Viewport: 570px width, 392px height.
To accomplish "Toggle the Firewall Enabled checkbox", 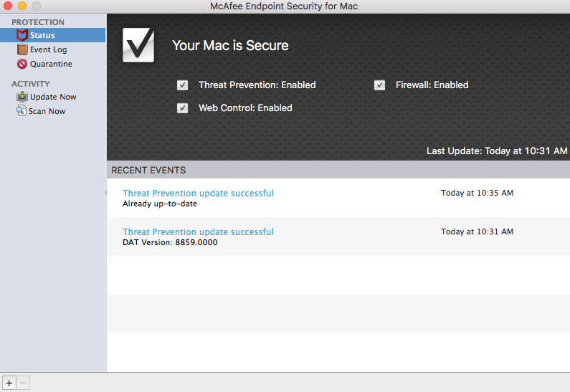I will point(380,85).
